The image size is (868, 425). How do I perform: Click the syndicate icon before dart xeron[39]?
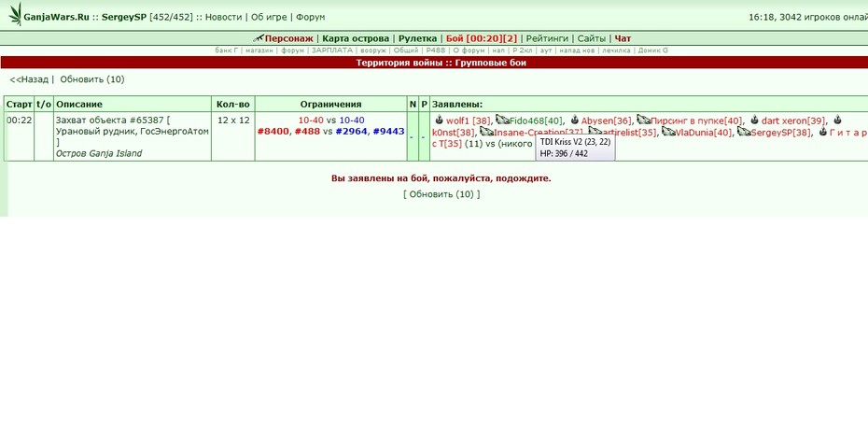754,120
